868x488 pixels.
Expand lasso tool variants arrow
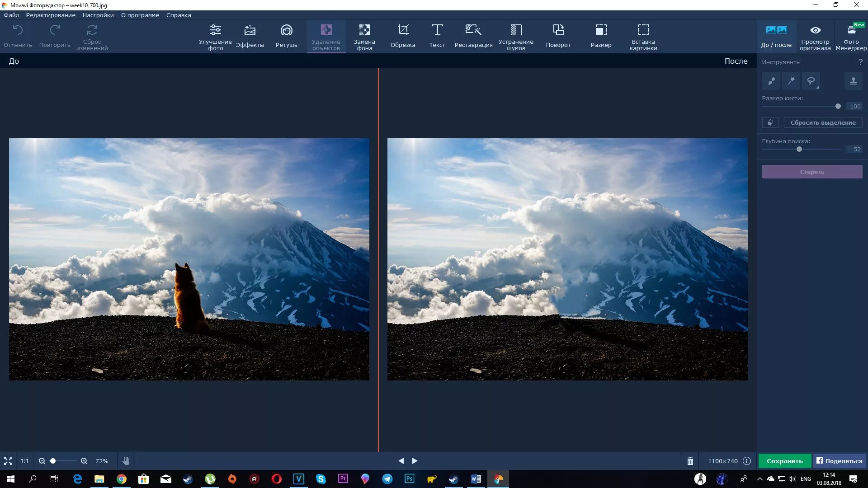(x=817, y=87)
